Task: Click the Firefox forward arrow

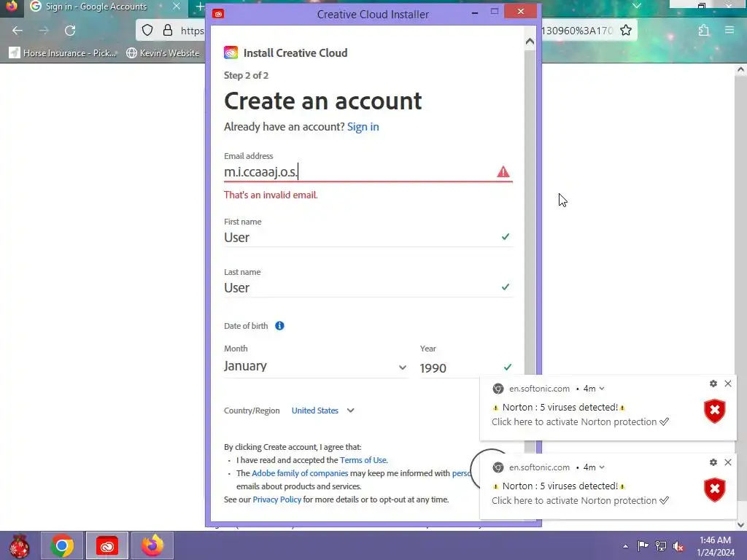Action: [x=44, y=31]
